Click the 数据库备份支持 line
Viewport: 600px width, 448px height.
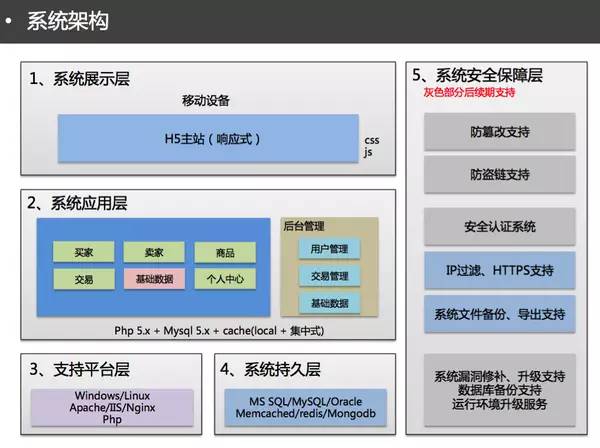click(499, 390)
